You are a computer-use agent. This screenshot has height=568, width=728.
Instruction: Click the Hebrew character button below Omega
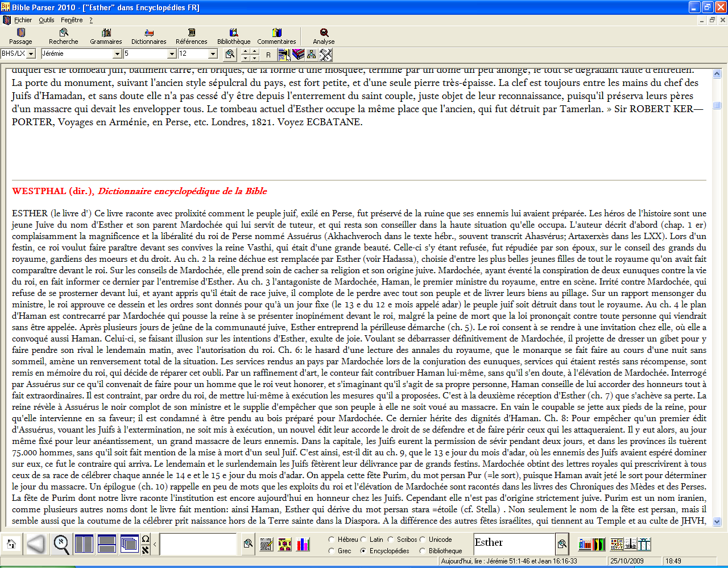[x=146, y=550]
